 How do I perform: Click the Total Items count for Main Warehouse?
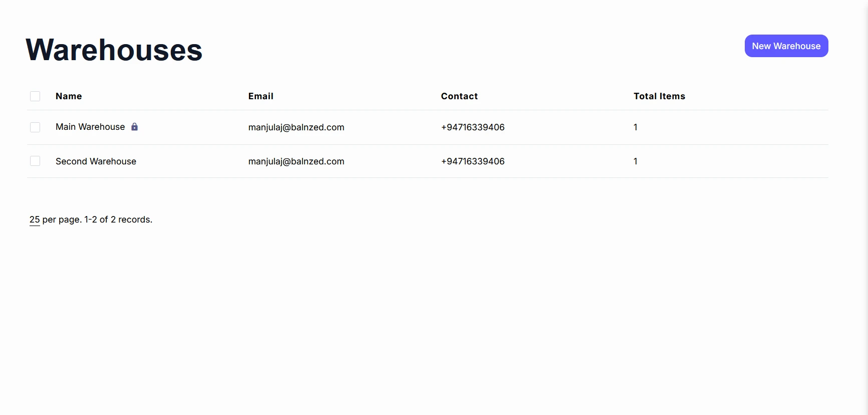[635, 127]
